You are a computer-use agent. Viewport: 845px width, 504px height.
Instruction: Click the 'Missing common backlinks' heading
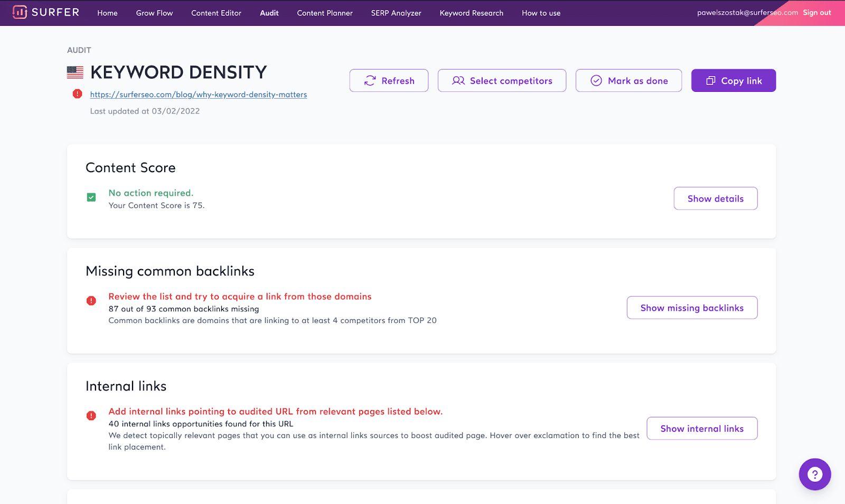click(170, 271)
